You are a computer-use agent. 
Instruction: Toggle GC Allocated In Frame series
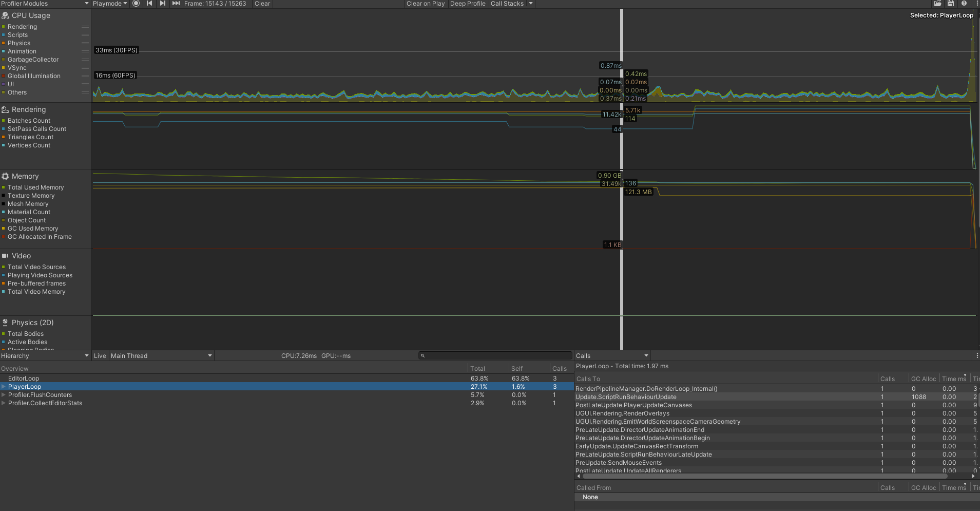4,237
